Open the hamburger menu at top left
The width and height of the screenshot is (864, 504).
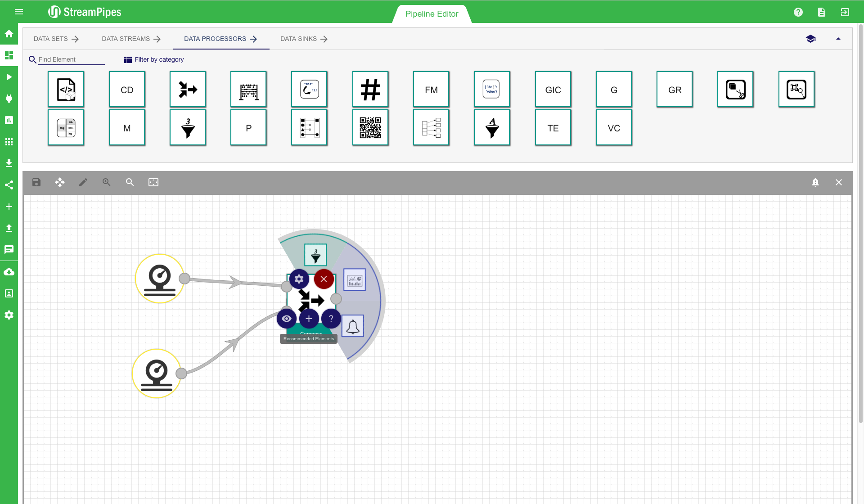19,12
